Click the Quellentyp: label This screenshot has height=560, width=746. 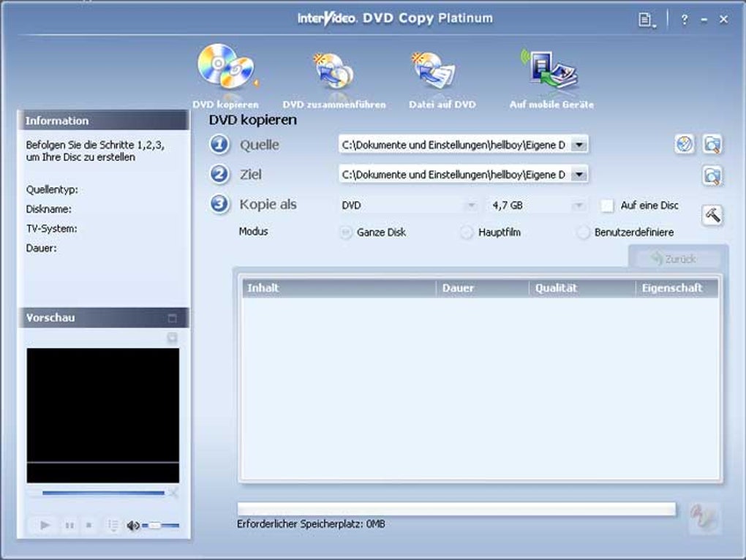52,189
